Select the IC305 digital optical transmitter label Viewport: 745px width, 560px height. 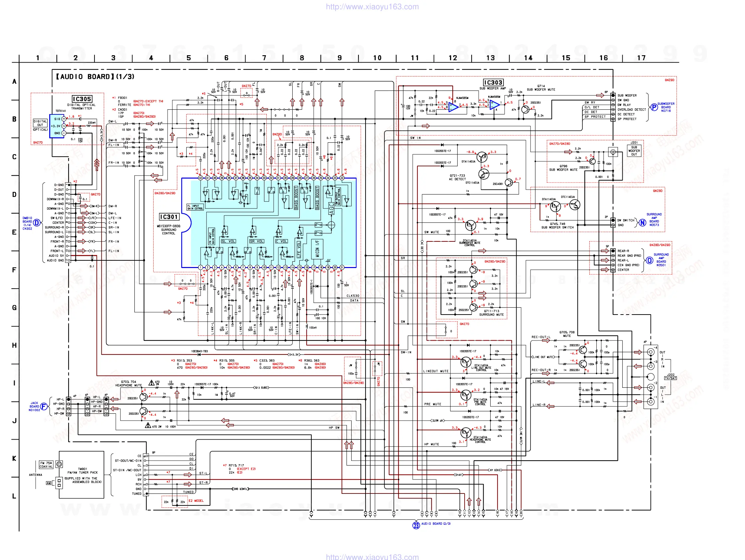(x=82, y=99)
